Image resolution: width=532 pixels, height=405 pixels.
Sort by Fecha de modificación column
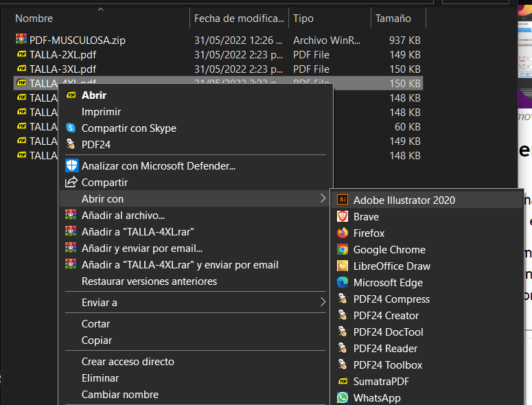click(x=239, y=19)
